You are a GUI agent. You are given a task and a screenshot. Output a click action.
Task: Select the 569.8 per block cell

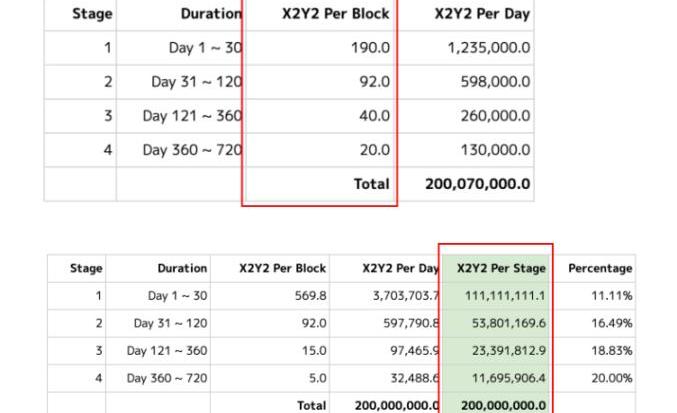[x=310, y=296]
